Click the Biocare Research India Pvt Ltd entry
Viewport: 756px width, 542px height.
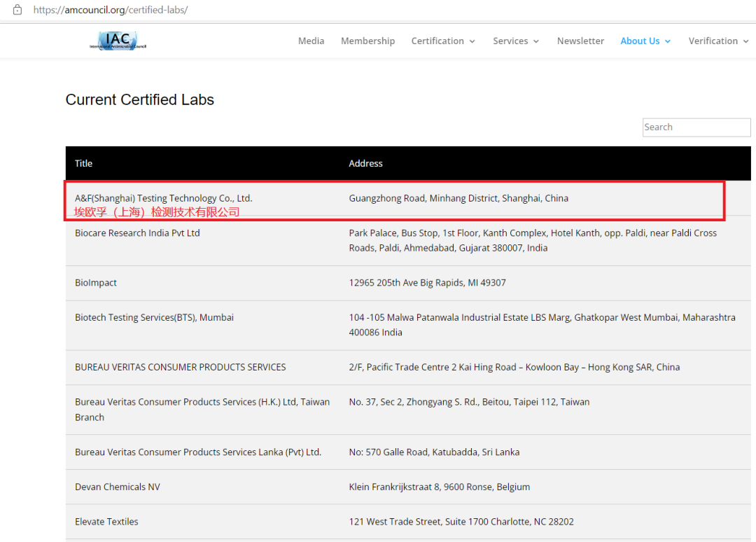click(137, 233)
